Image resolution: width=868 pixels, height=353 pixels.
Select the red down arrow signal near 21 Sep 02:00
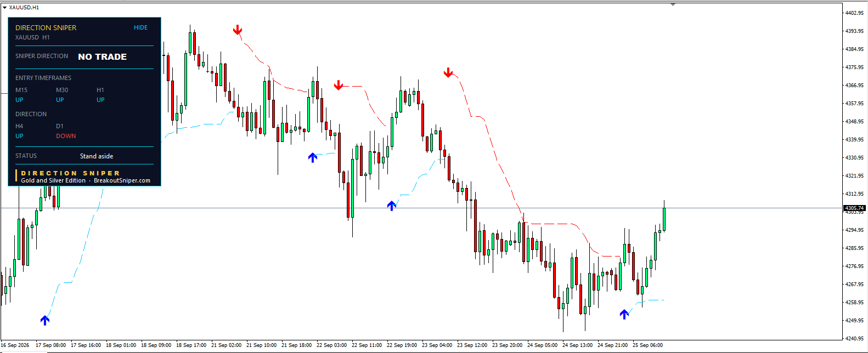(x=238, y=30)
